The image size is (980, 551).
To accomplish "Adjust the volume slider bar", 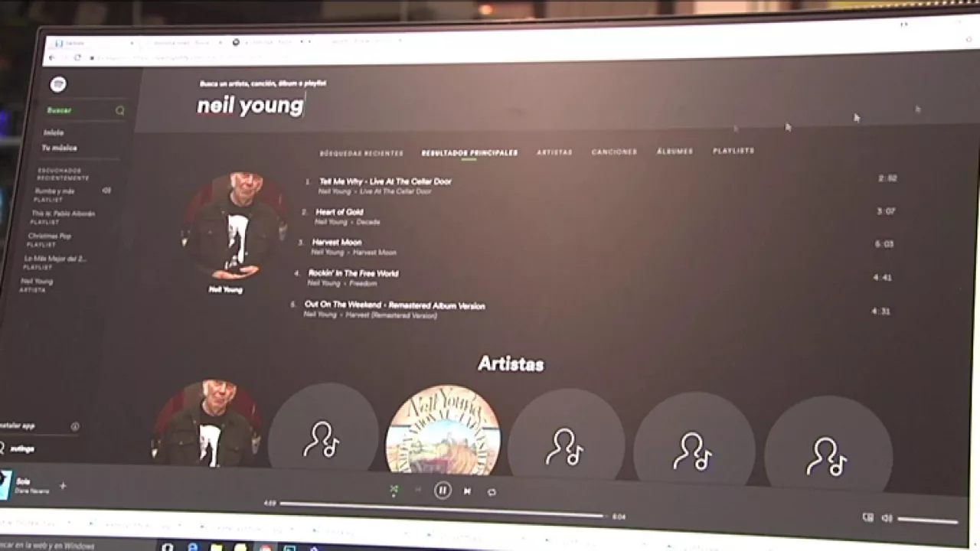I will [927, 520].
